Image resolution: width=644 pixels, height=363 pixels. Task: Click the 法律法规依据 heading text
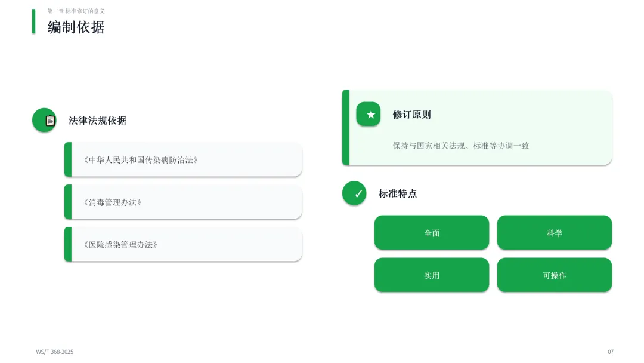click(97, 121)
